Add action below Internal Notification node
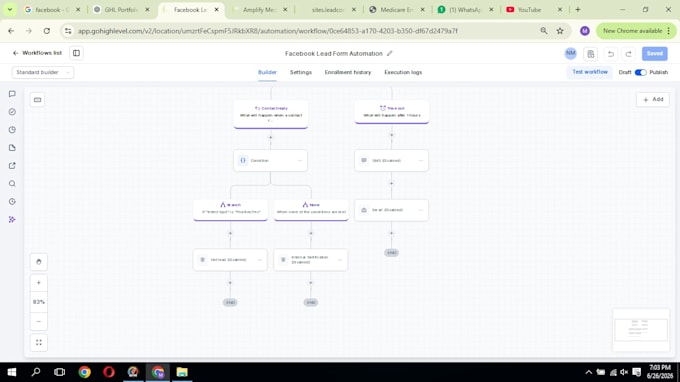The image size is (680, 382). click(x=311, y=283)
